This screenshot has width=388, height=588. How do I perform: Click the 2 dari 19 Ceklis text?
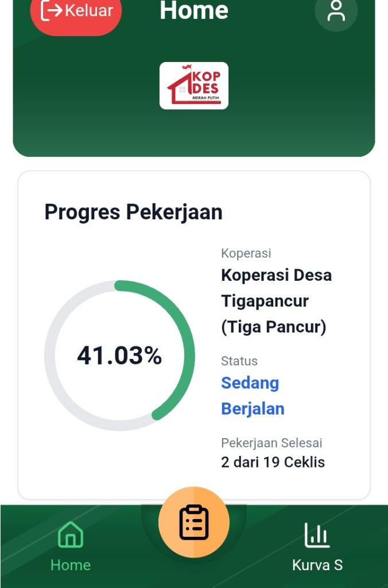click(x=273, y=462)
